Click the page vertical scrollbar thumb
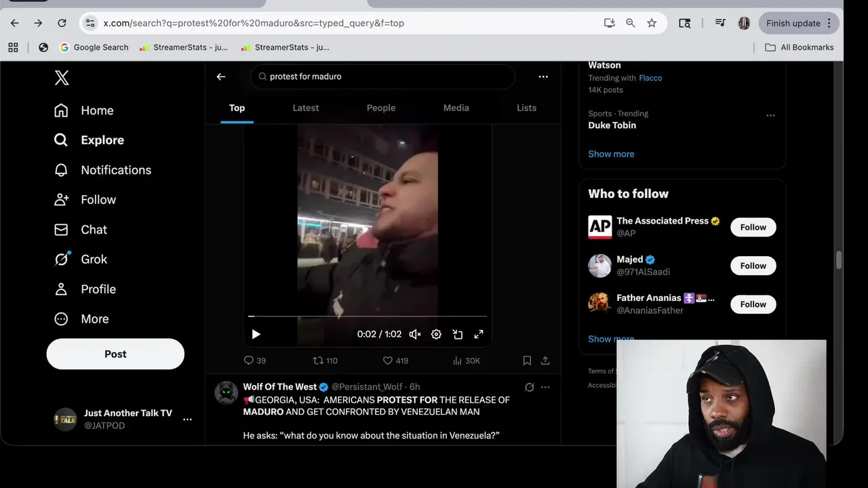Image resolution: width=868 pixels, height=488 pixels. pyautogui.click(x=839, y=260)
